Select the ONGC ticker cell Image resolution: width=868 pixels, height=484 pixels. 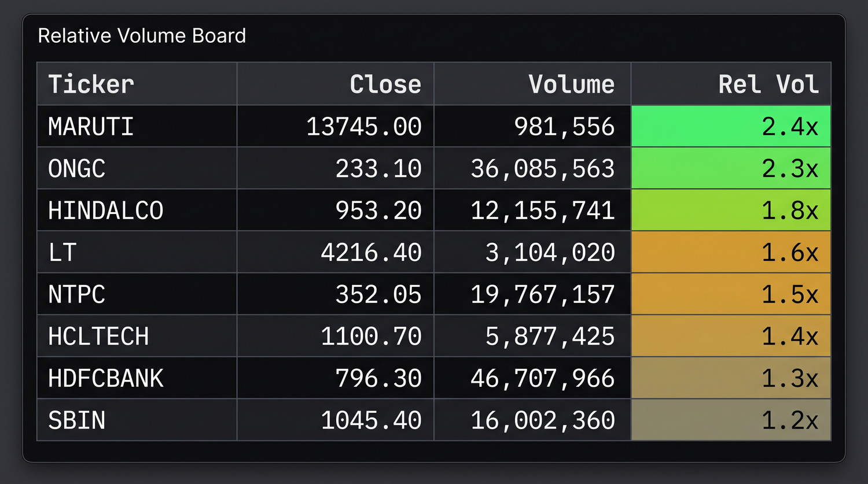coord(137,168)
